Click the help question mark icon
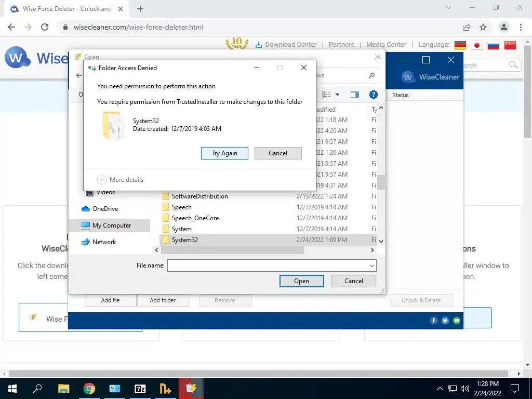The image size is (532, 399). (x=373, y=95)
